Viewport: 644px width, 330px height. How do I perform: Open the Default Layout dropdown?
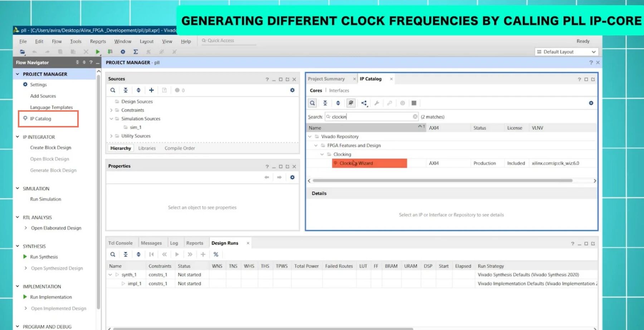click(x=566, y=52)
